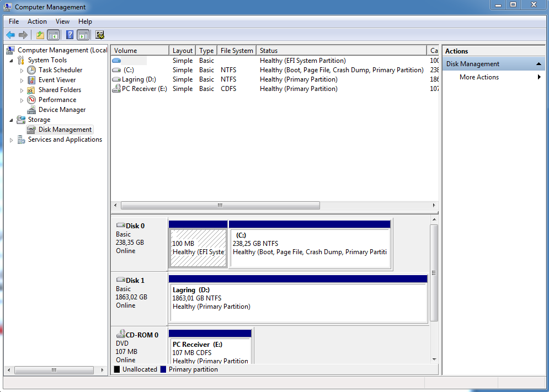Click the System Tools wrench icon

(x=21, y=60)
